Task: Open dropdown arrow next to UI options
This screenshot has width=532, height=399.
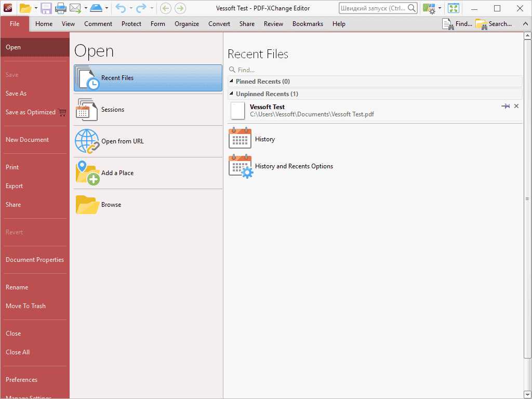Action: tap(440, 8)
